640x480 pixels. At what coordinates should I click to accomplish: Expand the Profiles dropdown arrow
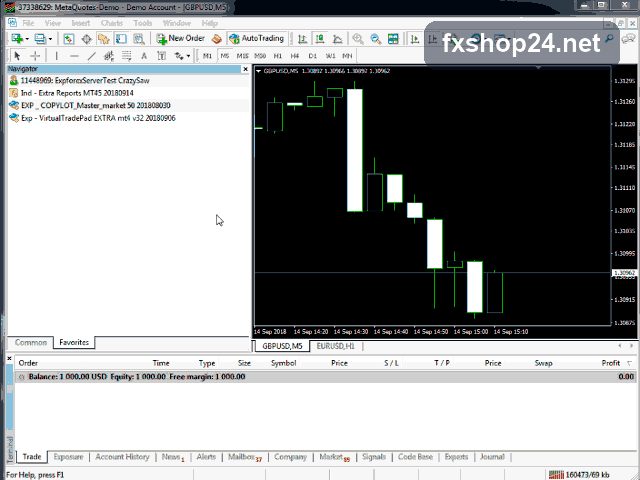click(x=50, y=39)
